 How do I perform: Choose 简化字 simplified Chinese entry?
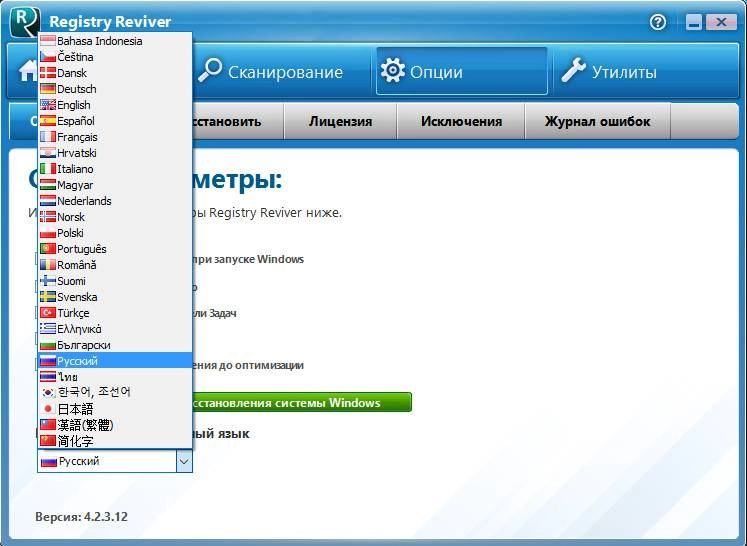[115, 441]
